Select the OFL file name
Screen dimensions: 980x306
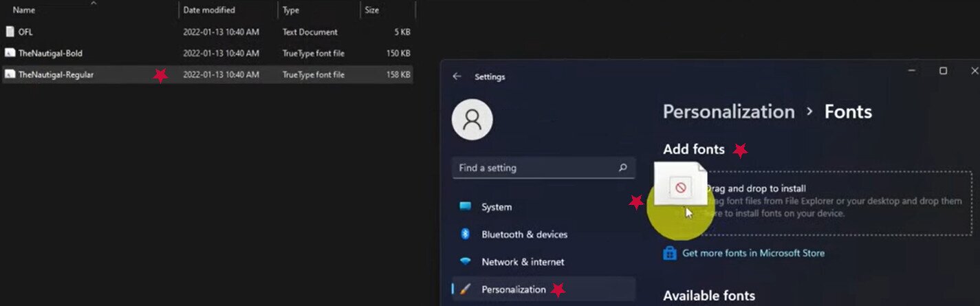point(25,32)
